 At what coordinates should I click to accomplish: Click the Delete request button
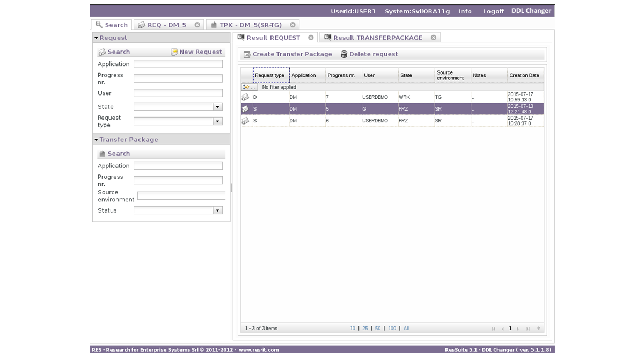click(x=369, y=54)
